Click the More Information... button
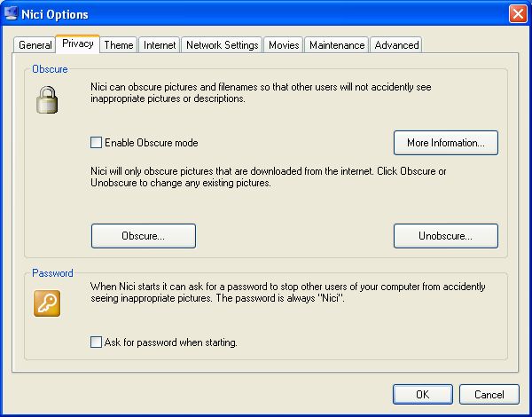The height and width of the screenshot is (417, 532). (x=446, y=143)
